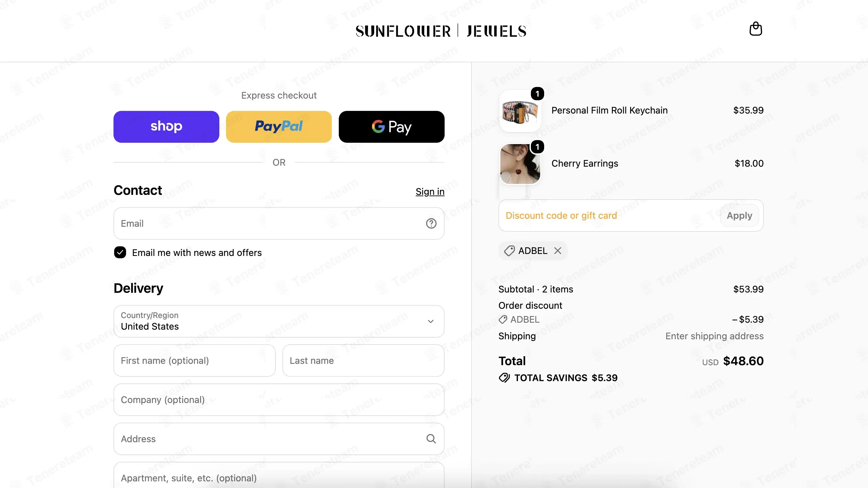Focus the Last name field
Screen dimensions: 868x488
363,360
